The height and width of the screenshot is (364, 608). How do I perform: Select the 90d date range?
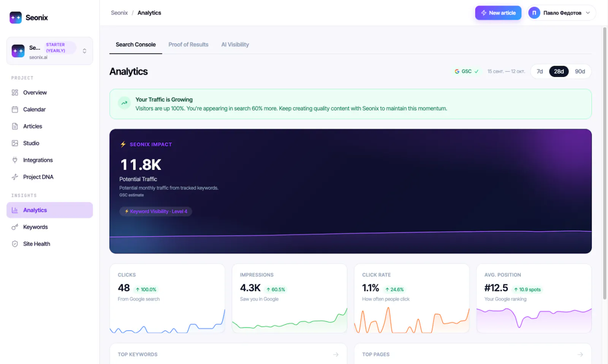pyautogui.click(x=580, y=71)
